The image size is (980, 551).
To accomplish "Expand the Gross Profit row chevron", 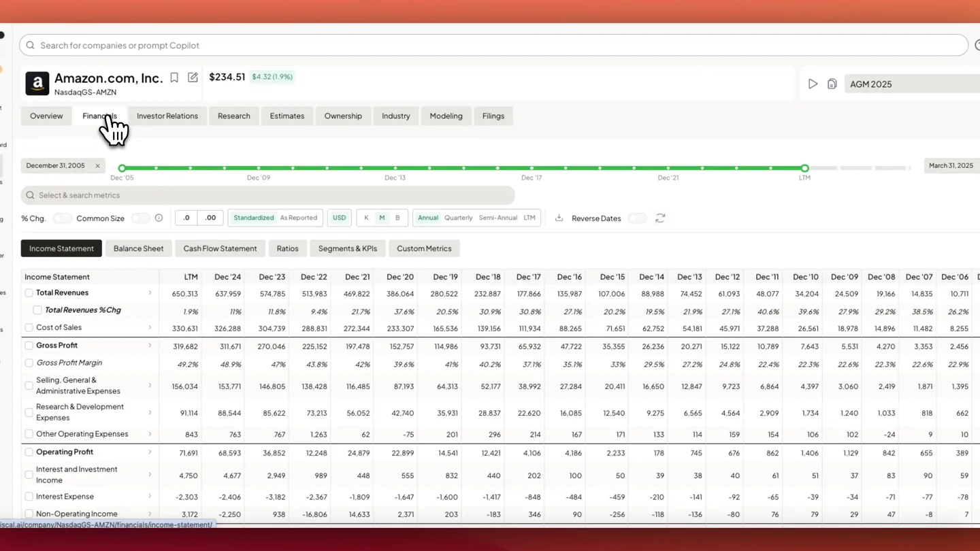I will (x=150, y=346).
